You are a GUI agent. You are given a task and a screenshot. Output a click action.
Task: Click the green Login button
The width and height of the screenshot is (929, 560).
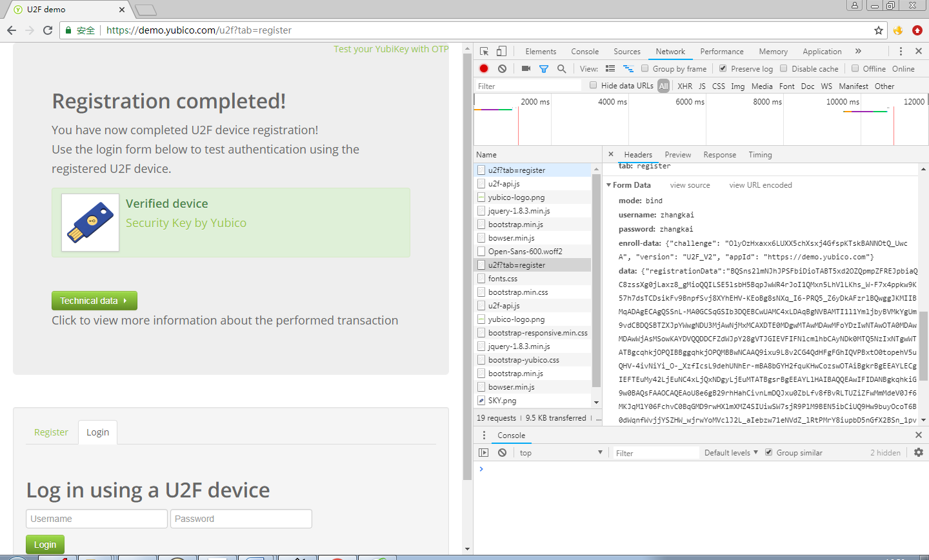pos(45,545)
